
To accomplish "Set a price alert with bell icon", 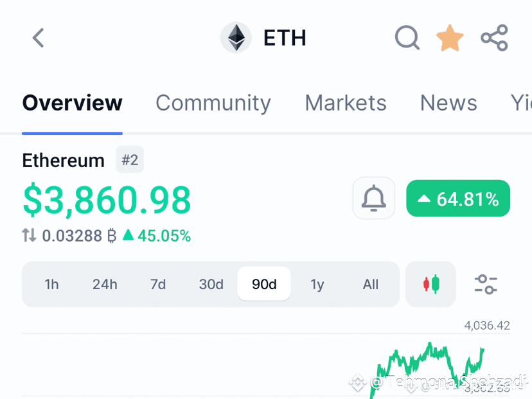I will (x=373, y=198).
